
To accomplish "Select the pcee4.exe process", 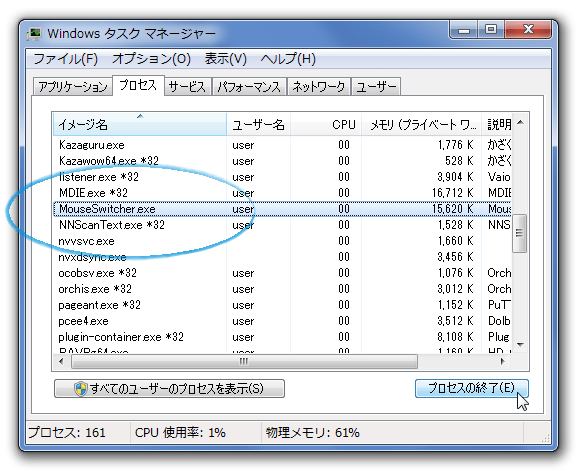I will click(282, 321).
